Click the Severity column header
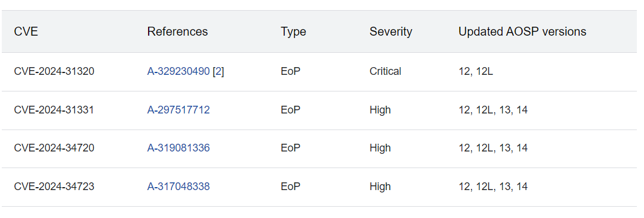 tap(391, 31)
